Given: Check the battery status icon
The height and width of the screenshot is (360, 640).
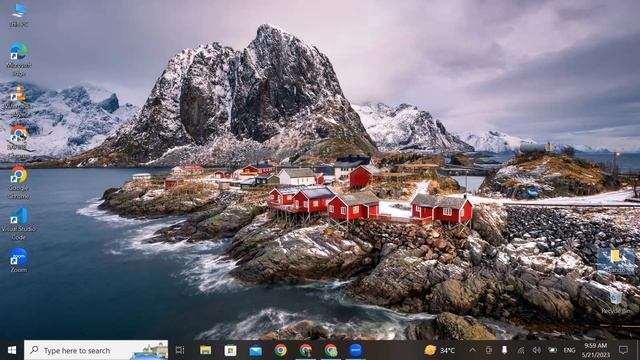Looking at the screenshot, I should tap(552, 350).
